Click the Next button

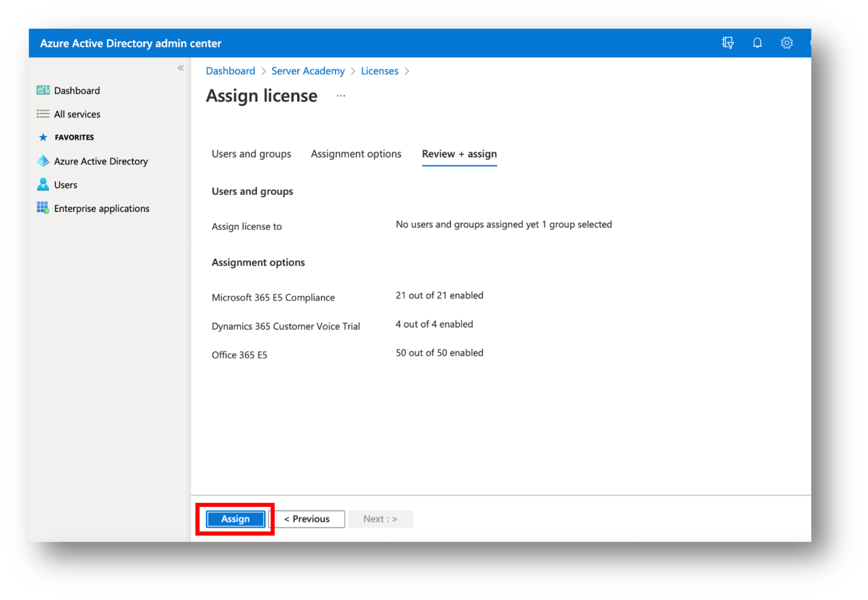coord(380,519)
